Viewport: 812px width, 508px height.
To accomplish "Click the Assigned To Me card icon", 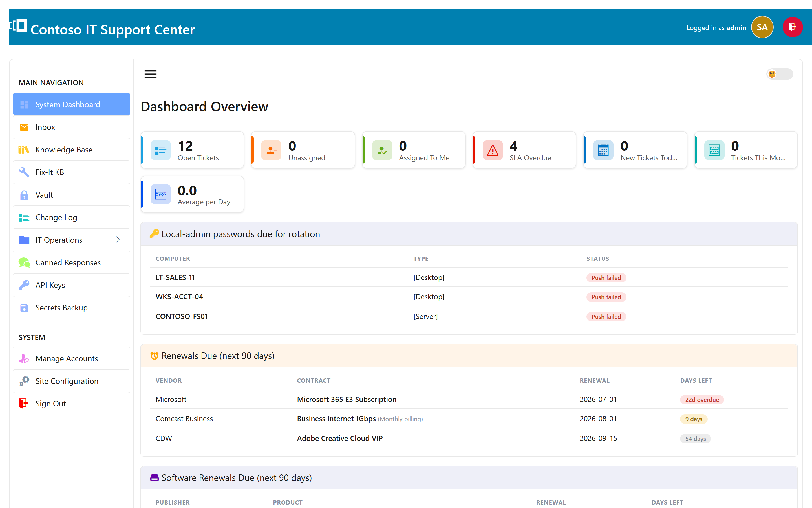I will (382, 150).
